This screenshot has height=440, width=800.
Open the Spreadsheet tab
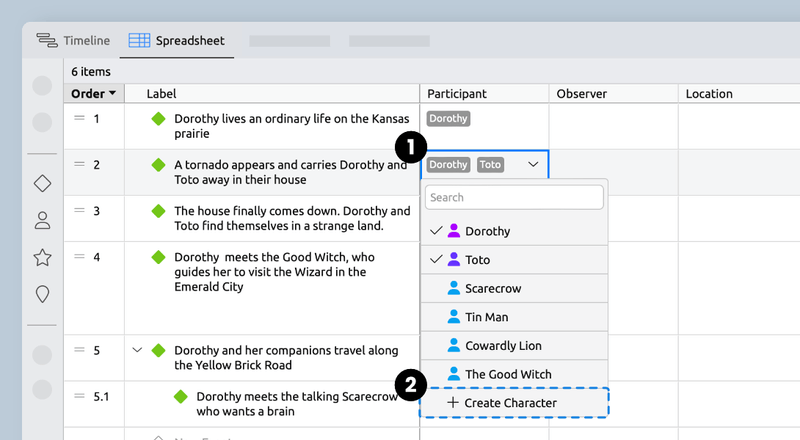177,40
